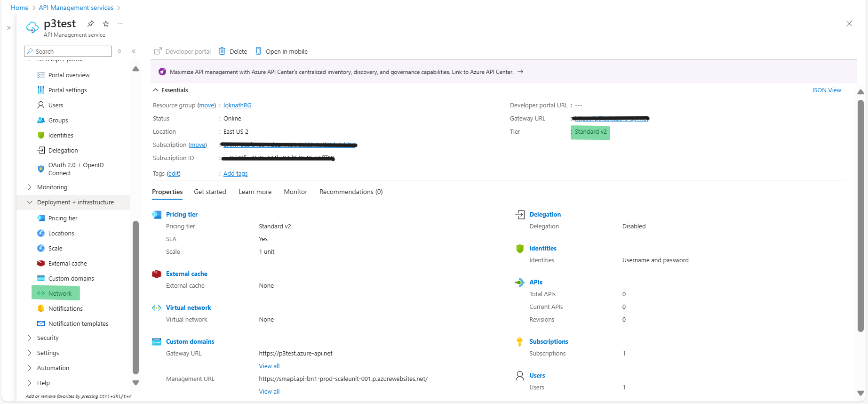Click the Open in mobile phone icon

[x=258, y=51]
